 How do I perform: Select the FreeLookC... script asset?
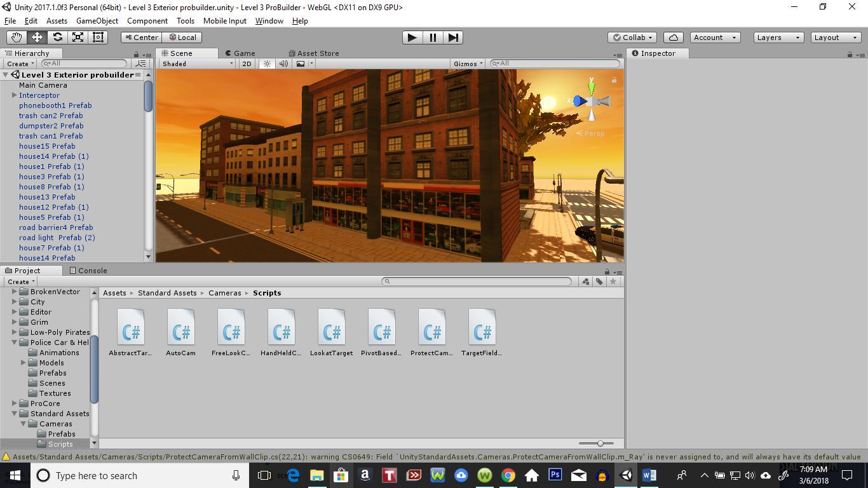[231, 332]
